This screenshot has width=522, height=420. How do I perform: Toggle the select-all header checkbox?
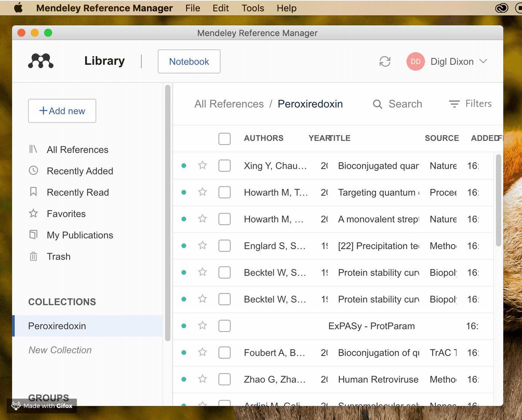[224, 139]
